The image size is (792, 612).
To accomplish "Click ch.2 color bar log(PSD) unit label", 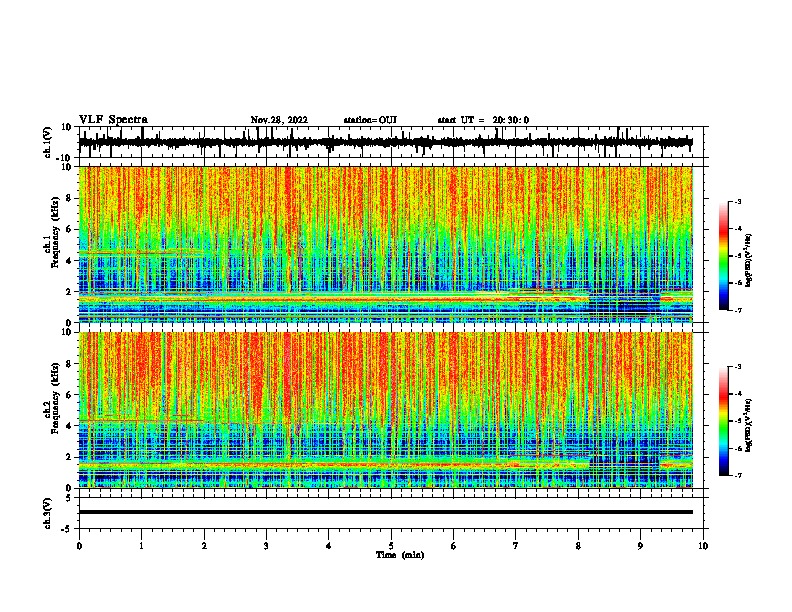I will 748,425.
